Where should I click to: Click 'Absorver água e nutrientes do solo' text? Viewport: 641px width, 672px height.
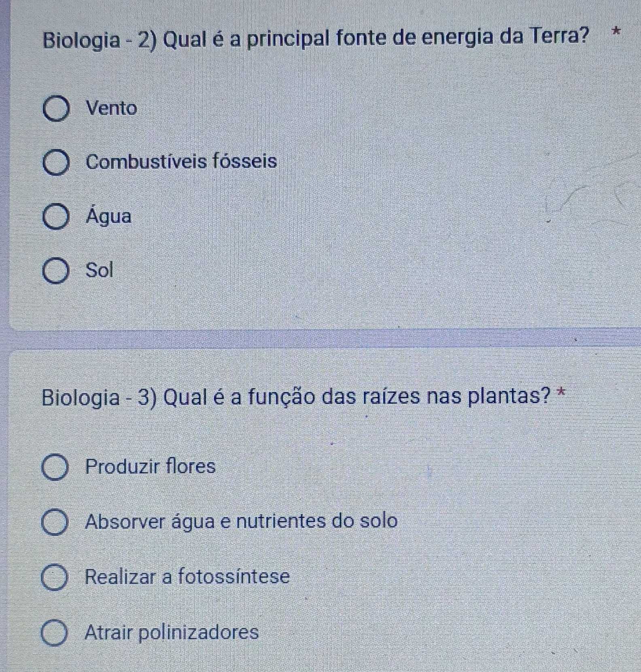[242, 521]
